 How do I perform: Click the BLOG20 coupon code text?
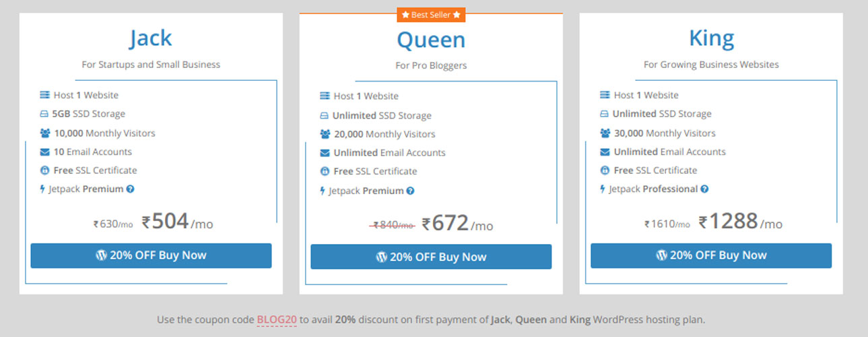tap(277, 319)
